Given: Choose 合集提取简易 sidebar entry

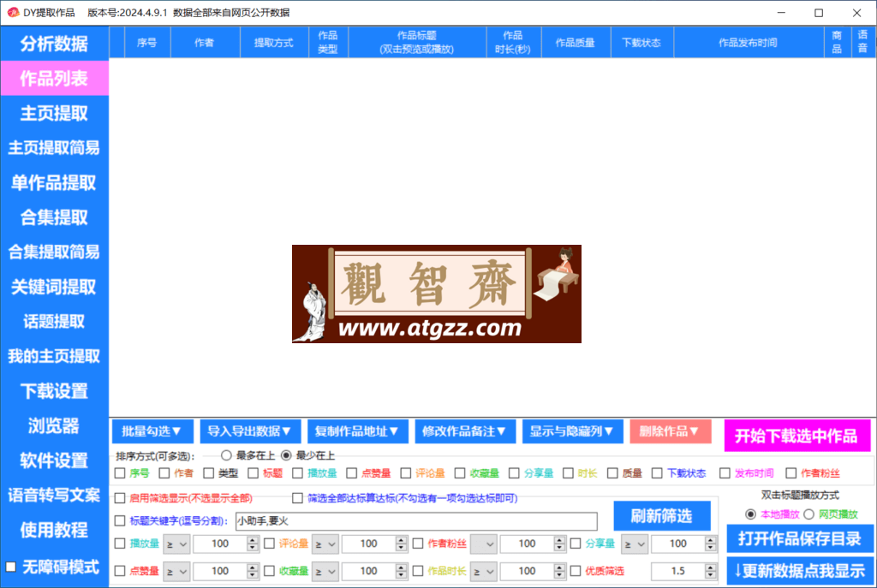Looking at the screenshot, I should point(54,252).
